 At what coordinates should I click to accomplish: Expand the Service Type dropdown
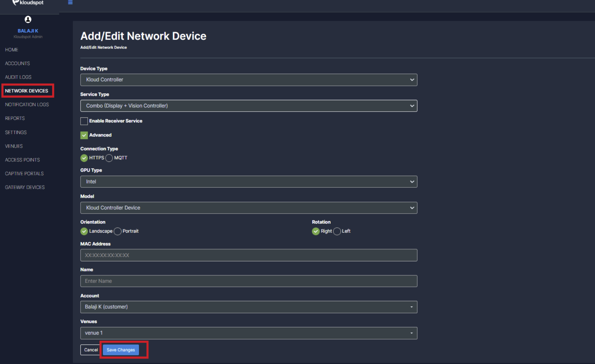coord(249,106)
